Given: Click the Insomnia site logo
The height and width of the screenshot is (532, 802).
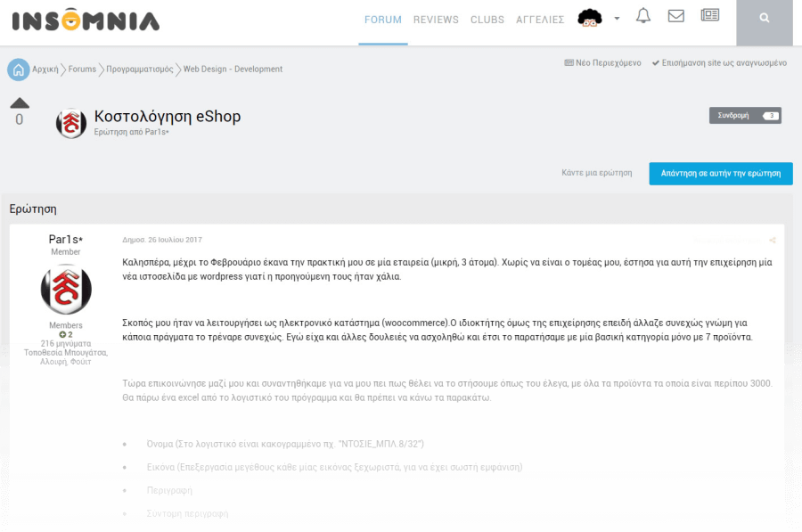Looking at the screenshot, I should [86, 20].
